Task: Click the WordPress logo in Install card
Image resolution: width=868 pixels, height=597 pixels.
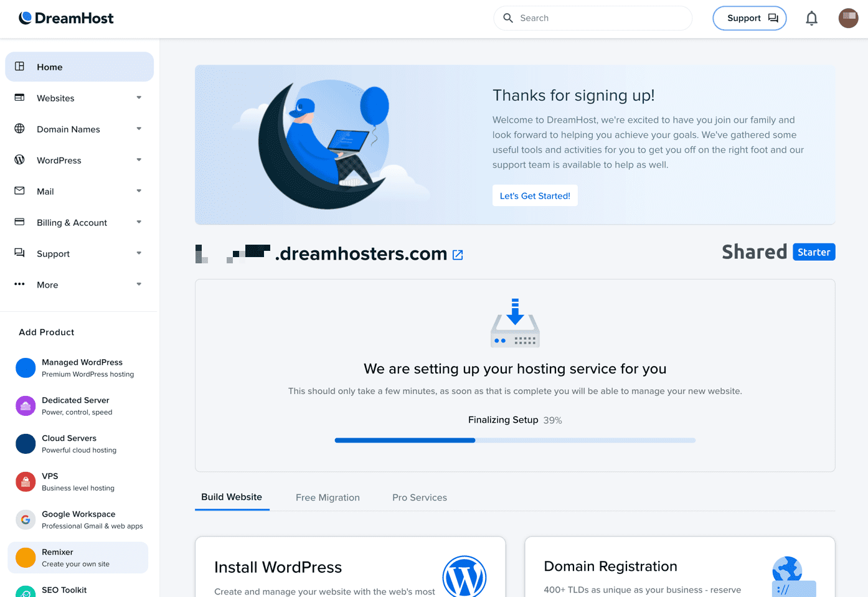Action: (x=465, y=576)
